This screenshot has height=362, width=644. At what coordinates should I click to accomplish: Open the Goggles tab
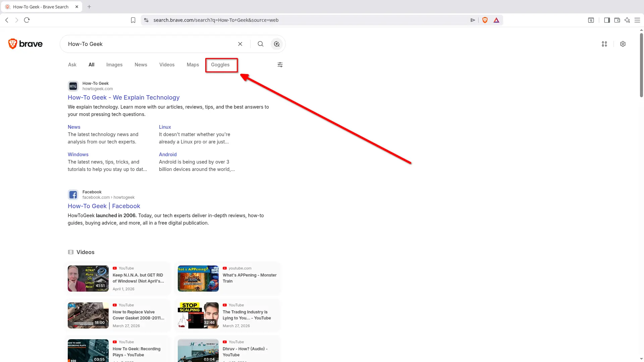coord(220,65)
